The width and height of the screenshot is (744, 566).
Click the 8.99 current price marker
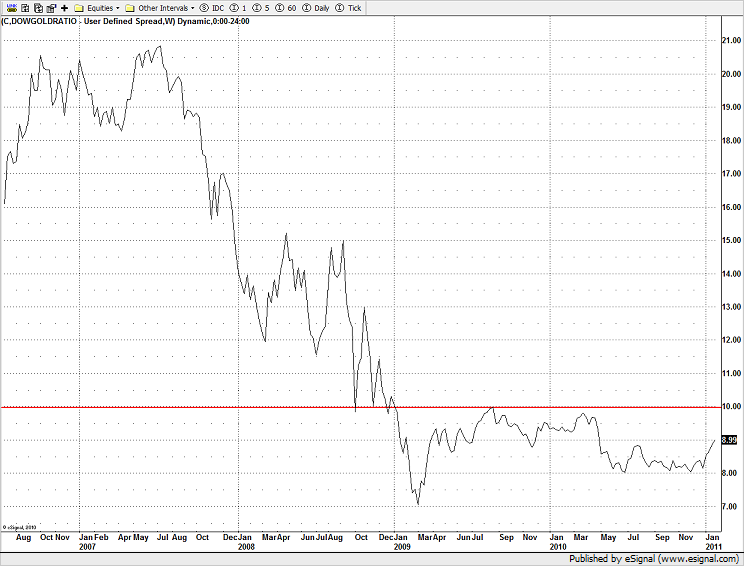pos(729,440)
